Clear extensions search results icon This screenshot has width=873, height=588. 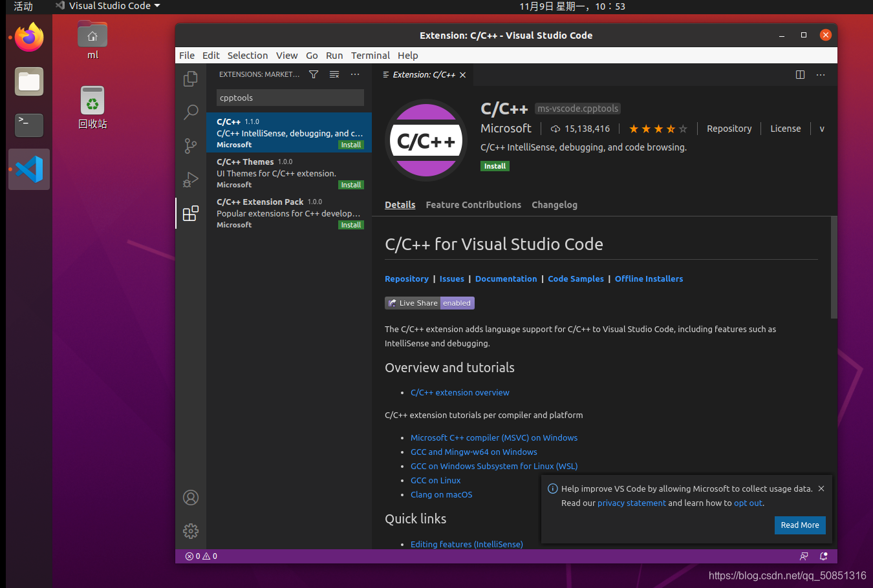coord(334,74)
